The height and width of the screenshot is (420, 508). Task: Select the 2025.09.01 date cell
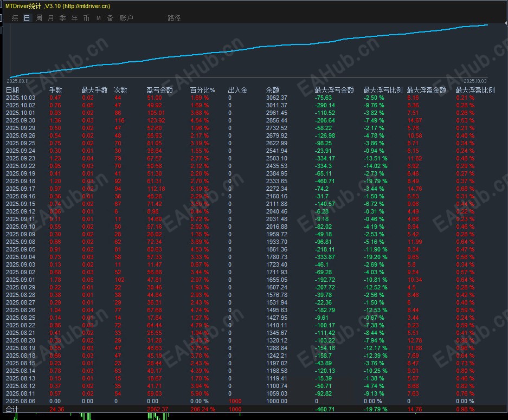21,280
